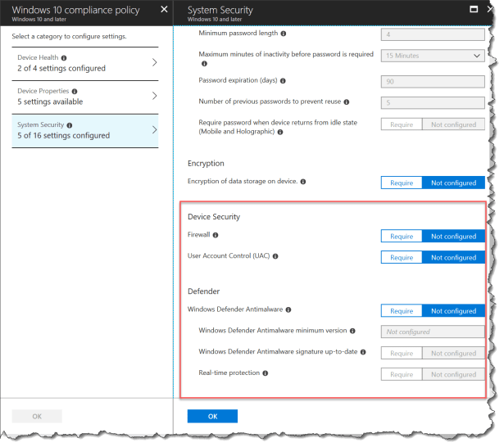Open Device Properties, 5 settings available
Image resolution: width=504 pixels, height=447 pixels.
click(85, 97)
